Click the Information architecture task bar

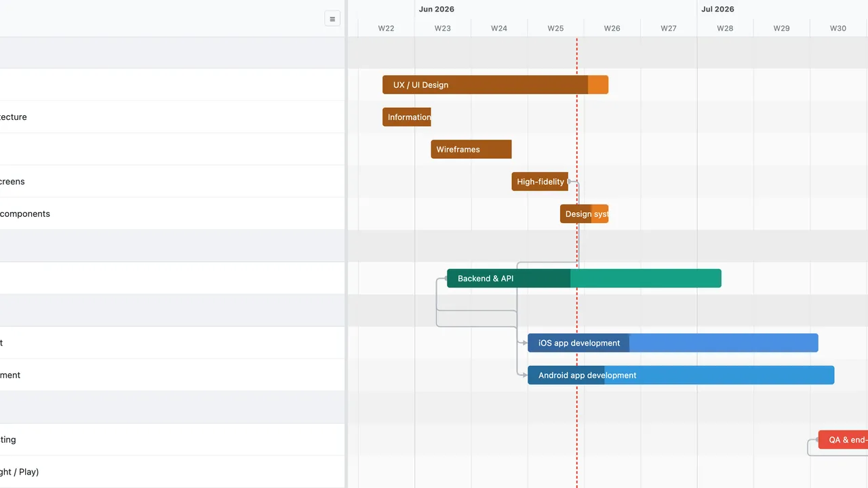(407, 117)
